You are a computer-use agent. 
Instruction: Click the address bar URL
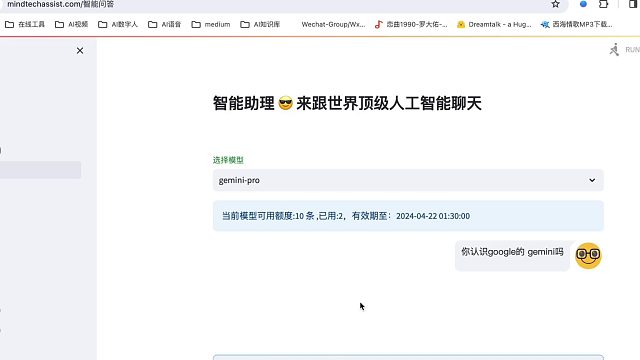pyautogui.click(x=60, y=4)
